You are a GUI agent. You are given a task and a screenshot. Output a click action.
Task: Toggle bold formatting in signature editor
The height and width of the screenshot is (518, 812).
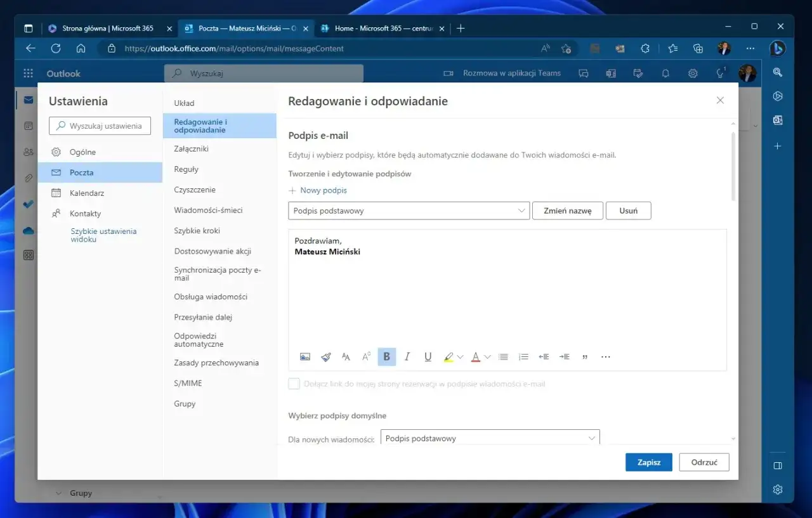coord(387,357)
